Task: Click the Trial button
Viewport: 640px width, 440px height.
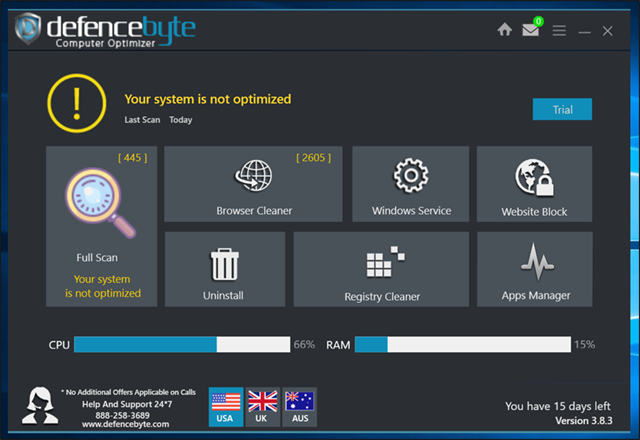Action: click(x=562, y=109)
